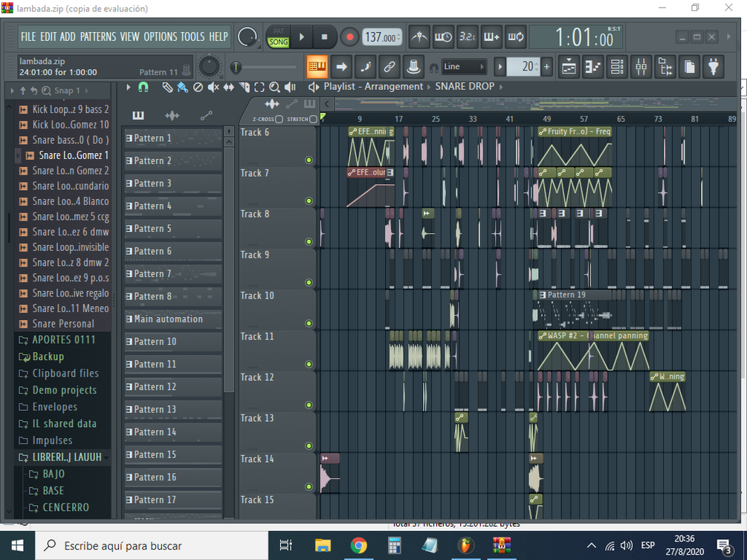Open the Line snap dropdown
This screenshot has width=747, height=560.
[x=464, y=67]
